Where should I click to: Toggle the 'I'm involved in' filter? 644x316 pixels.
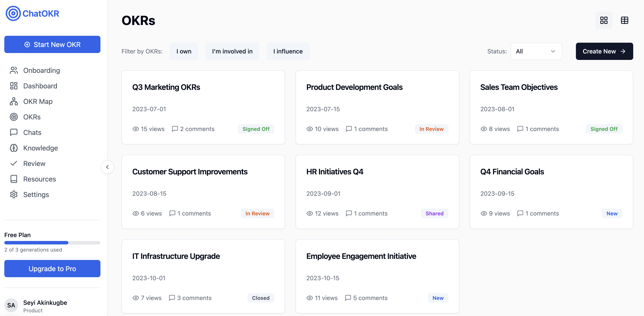[232, 51]
